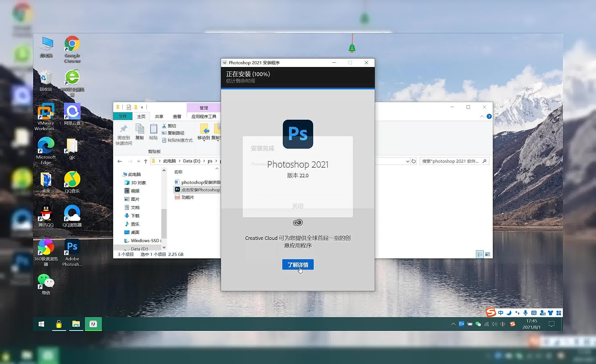This screenshot has height=364, width=596.
Task: Select file photoshop安装详细
Action: 198,182
